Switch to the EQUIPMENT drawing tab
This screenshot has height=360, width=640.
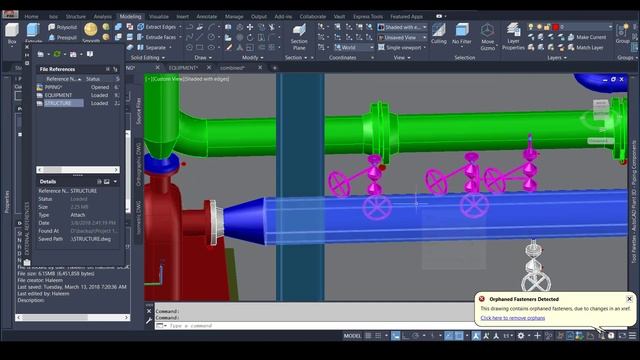click(x=183, y=68)
